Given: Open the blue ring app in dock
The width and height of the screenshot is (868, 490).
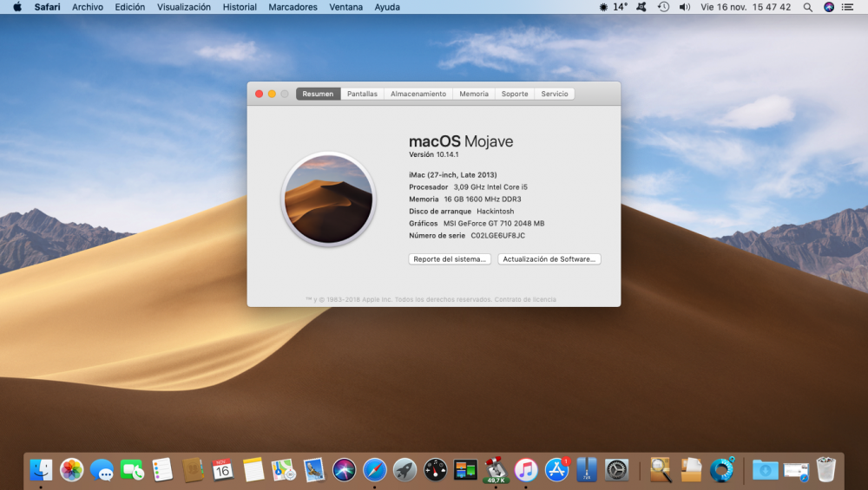Looking at the screenshot, I should [721, 470].
